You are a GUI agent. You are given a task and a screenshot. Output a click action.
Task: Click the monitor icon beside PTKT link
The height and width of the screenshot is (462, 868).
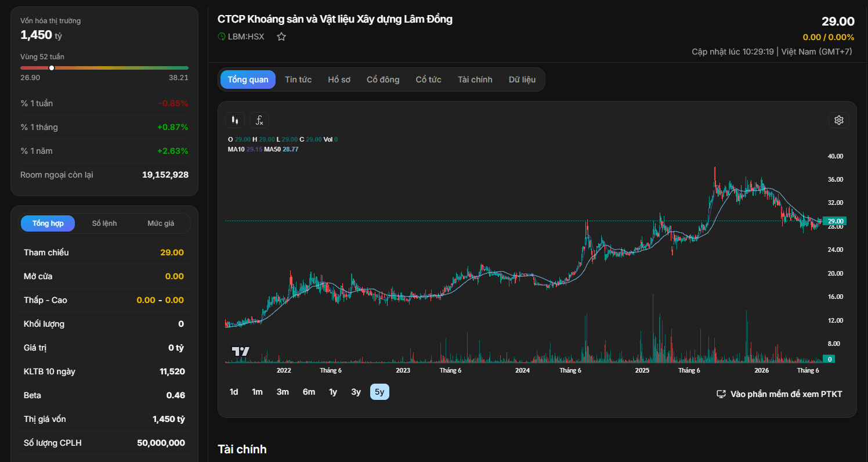(x=721, y=394)
